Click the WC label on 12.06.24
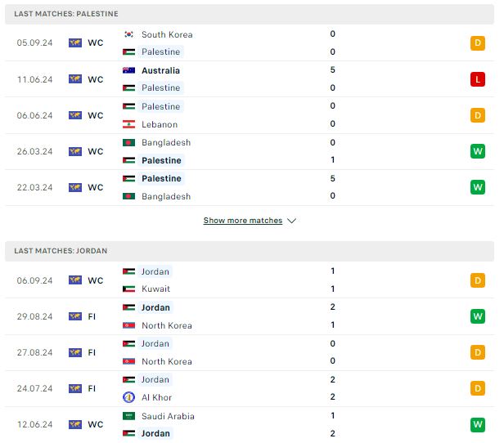This screenshot has height=443, width=504. [96, 424]
